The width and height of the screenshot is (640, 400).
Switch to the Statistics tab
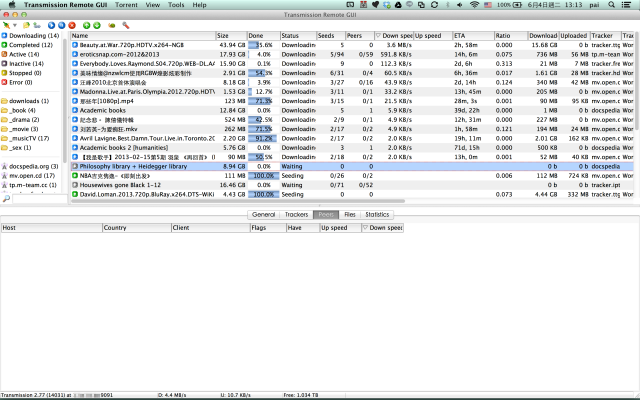point(377,215)
